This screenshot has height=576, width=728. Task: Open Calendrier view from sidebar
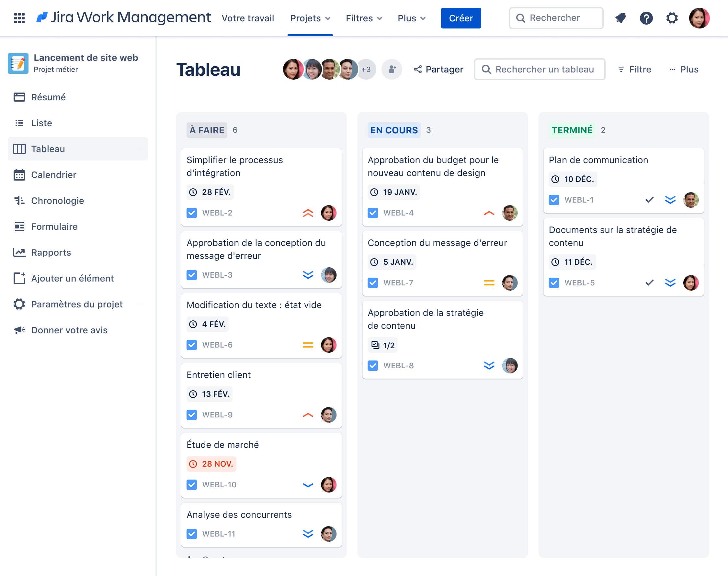(x=53, y=175)
